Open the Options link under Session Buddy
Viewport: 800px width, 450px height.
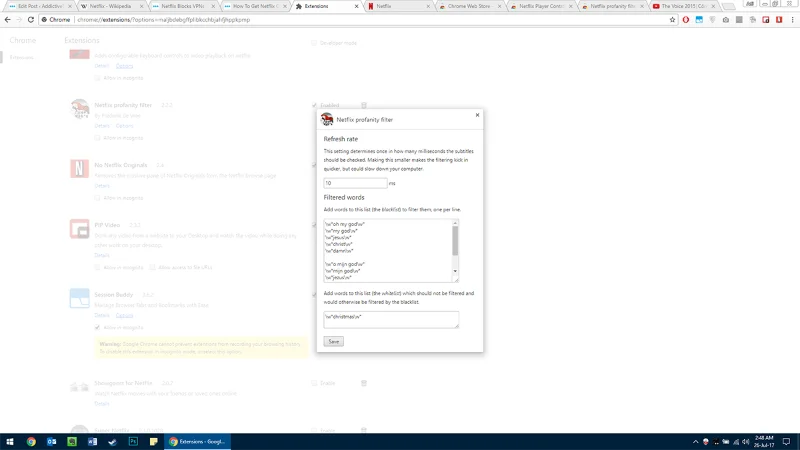point(124,315)
